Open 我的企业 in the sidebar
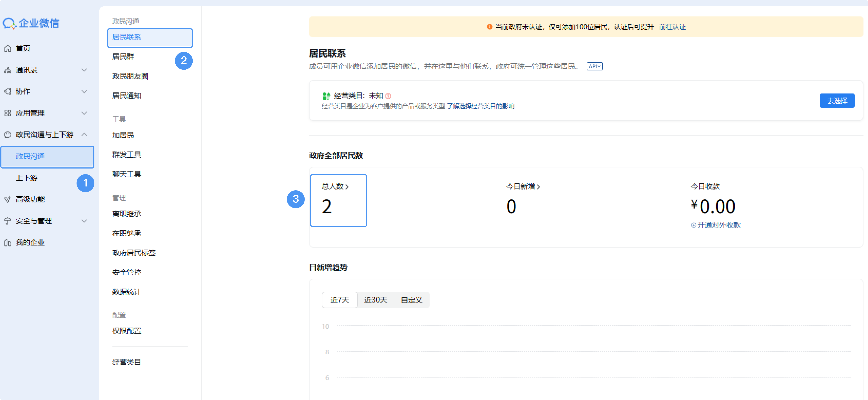 pos(30,243)
